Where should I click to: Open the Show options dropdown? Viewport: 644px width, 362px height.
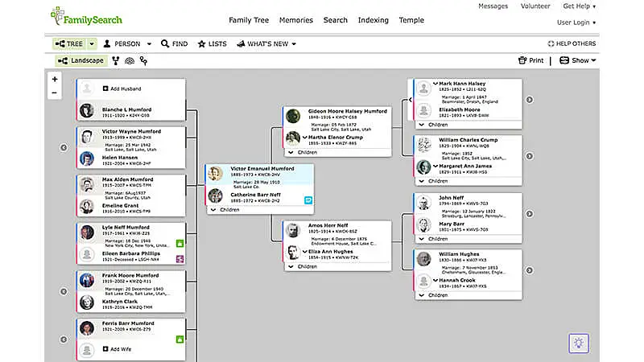click(x=578, y=60)
